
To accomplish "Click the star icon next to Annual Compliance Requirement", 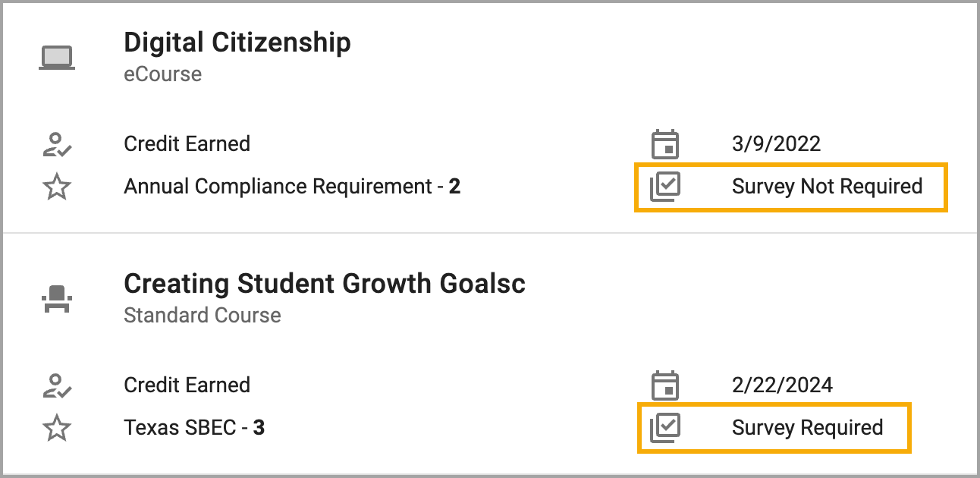I will pyautogui.click(x=57, y=187).
